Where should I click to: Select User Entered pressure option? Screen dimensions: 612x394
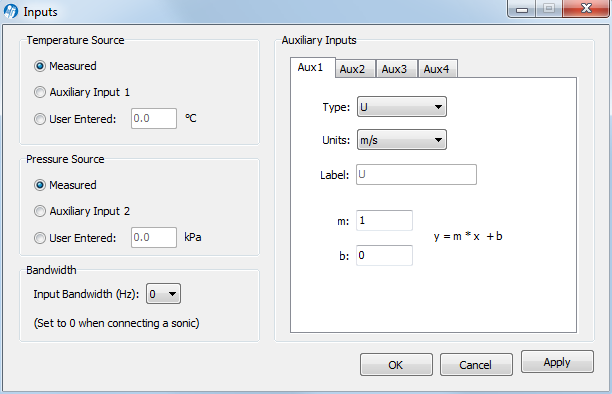coord(40,238)
